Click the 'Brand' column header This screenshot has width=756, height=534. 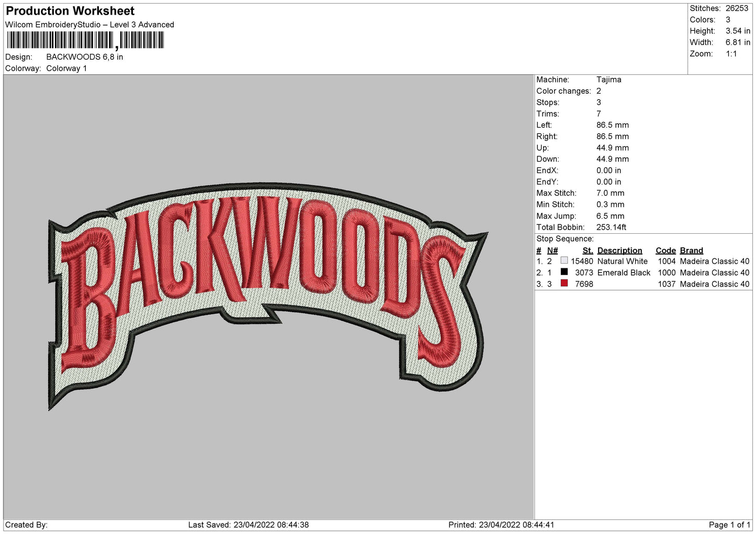[x=692, y=251]
